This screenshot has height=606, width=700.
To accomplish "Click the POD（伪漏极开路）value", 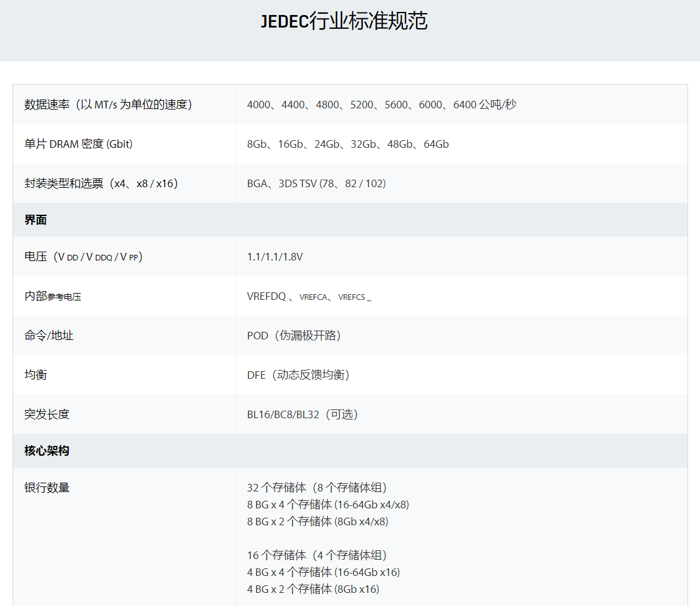I will coord(294,336).
